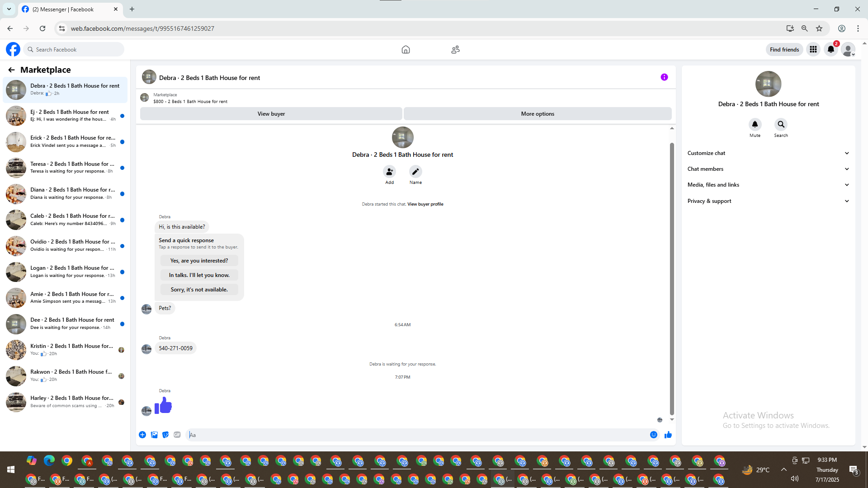Open the Facebook apps menu grid
The height and width of the screenshot is (488, 868).
(813, 50)
